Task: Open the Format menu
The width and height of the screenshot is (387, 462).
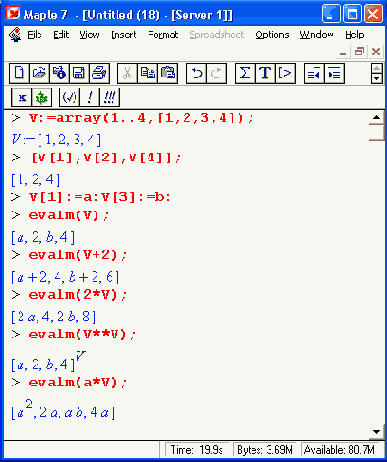Action: point(163,35)
